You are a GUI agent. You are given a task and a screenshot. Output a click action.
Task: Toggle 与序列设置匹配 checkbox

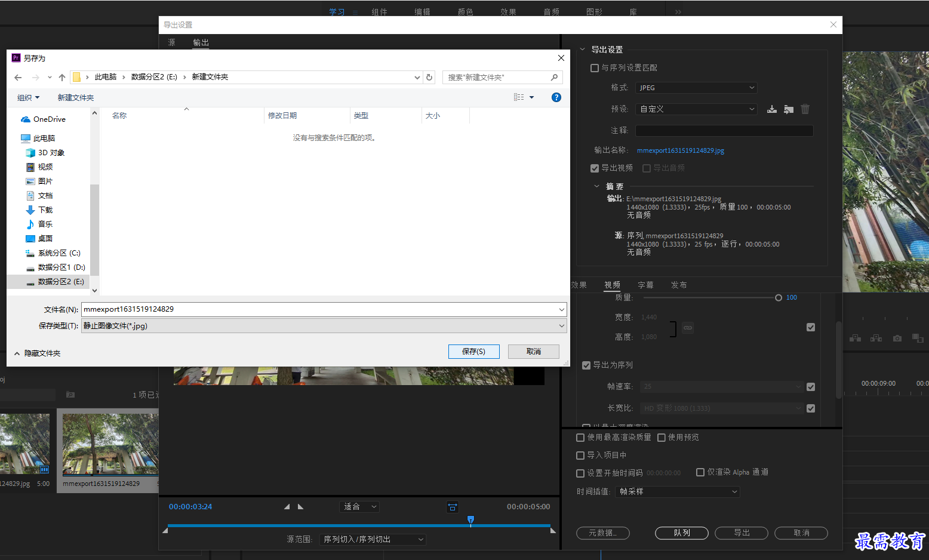594,68
